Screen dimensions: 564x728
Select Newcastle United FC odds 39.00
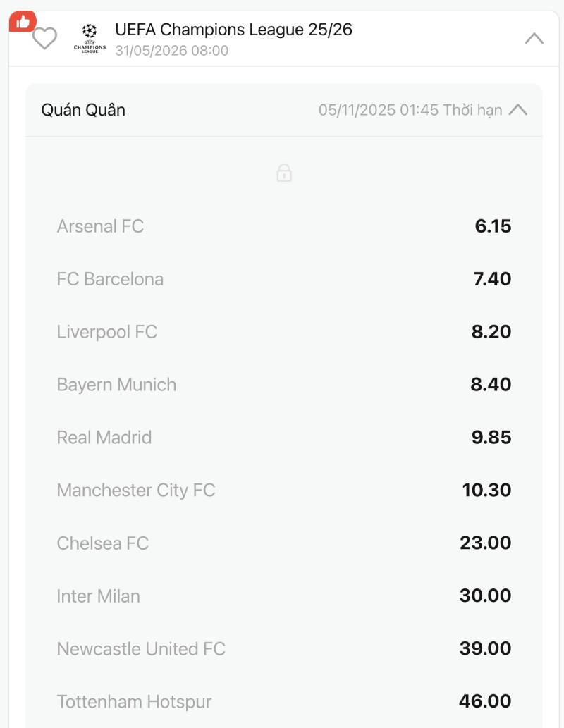pos(485,649)
